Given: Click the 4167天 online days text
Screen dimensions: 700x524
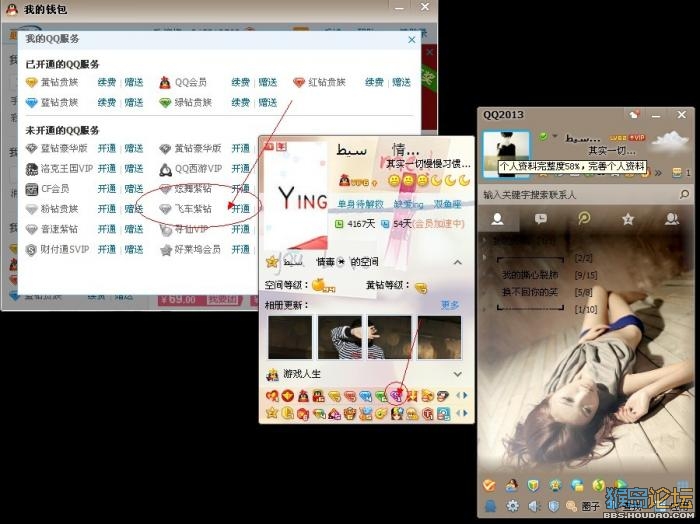Looking at the screenshot, I should [361, 224].
